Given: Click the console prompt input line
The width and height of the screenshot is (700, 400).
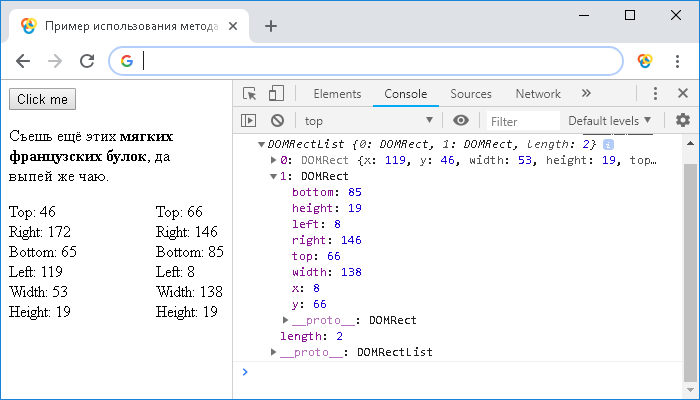Looking at the screenshot, I should coord(460,372).
